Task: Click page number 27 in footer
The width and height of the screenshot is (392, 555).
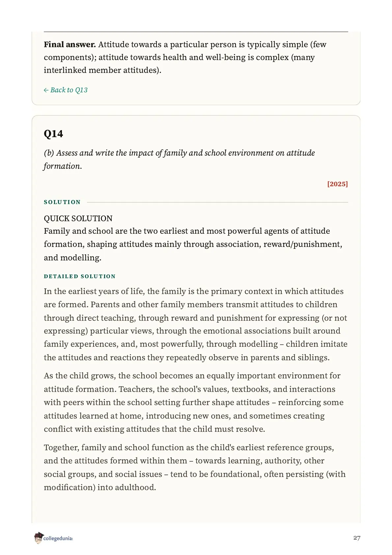Action: [357, 538]
